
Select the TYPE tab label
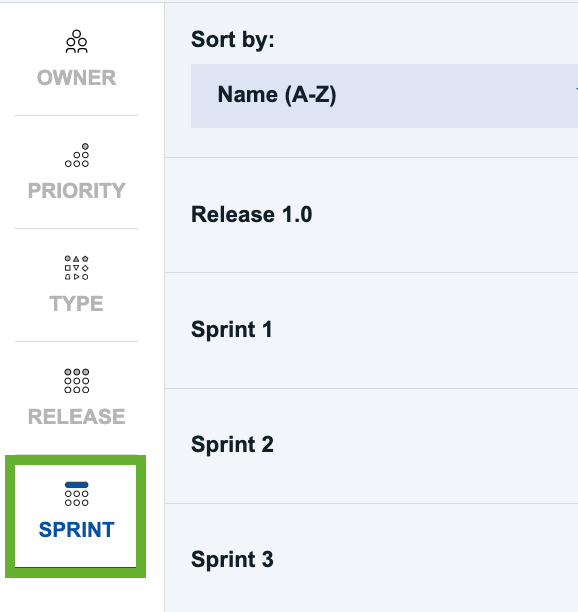click(76, 303)
